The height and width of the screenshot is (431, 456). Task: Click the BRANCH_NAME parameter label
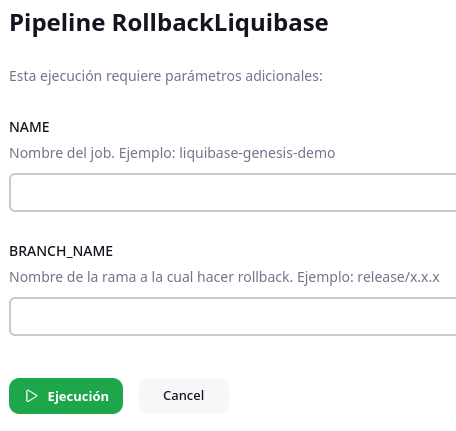coord(61,251)
